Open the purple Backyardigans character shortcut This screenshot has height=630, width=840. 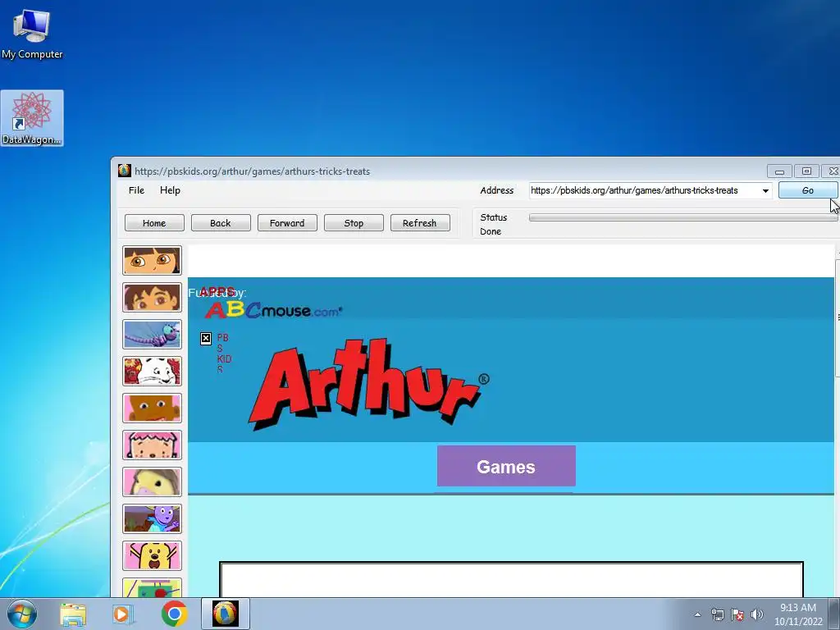click(152, 519)
